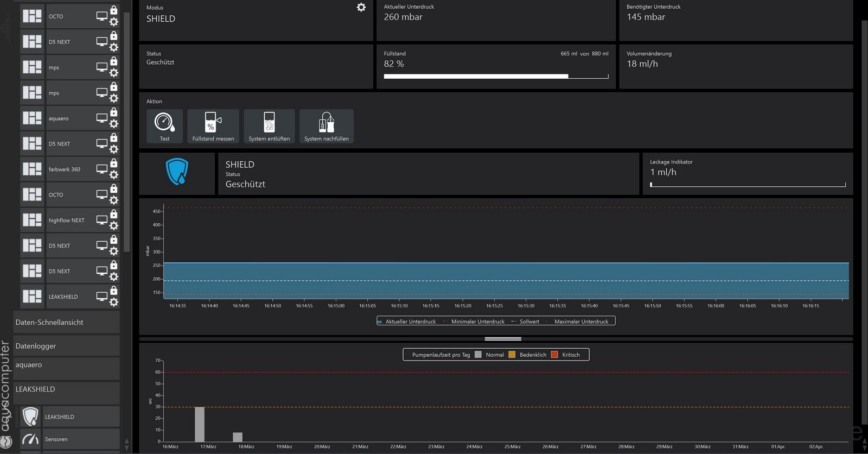Click monitor icon in aquaero row
This screenshot has width=868, height=454.
pos(102,118)
